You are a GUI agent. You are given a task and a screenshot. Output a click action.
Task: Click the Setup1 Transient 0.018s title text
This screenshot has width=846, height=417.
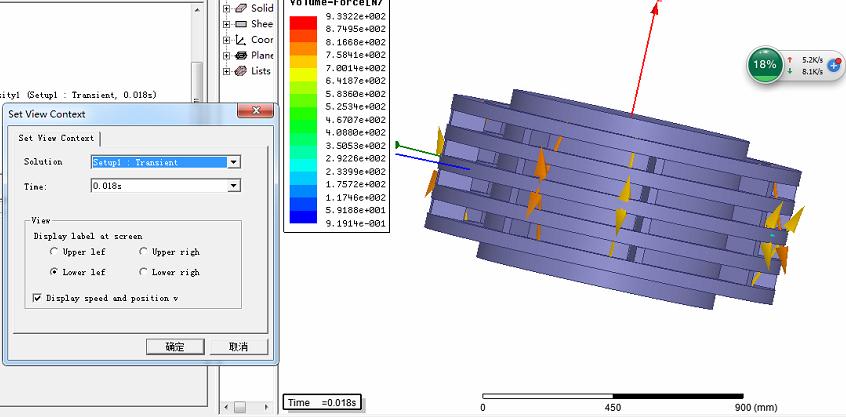click(x=79, y=94)
